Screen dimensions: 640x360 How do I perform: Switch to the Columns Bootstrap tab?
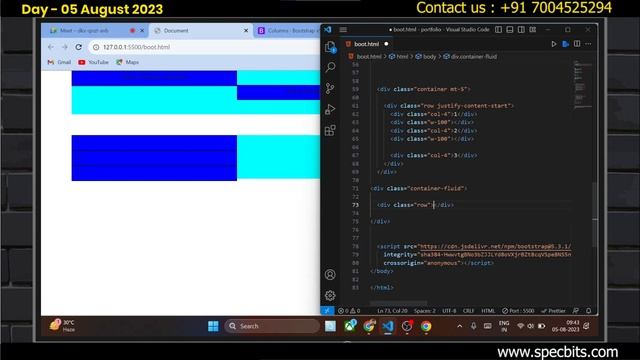point(287,31)
